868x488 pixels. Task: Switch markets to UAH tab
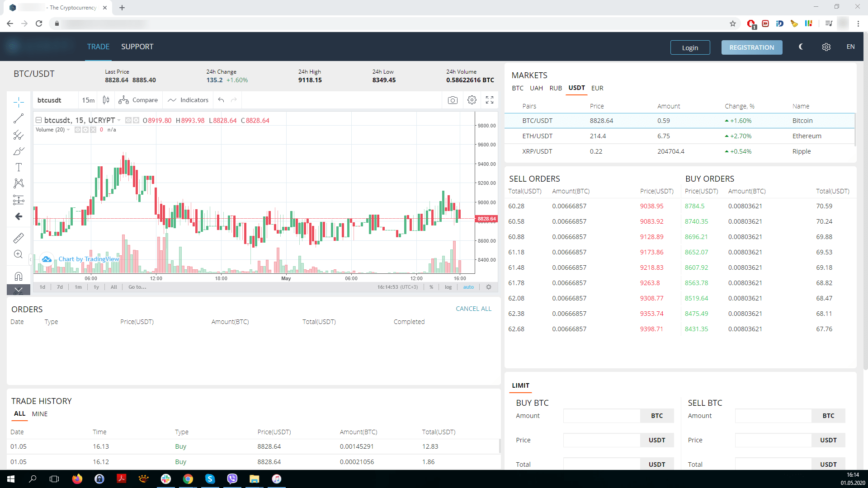coord(536,88)
